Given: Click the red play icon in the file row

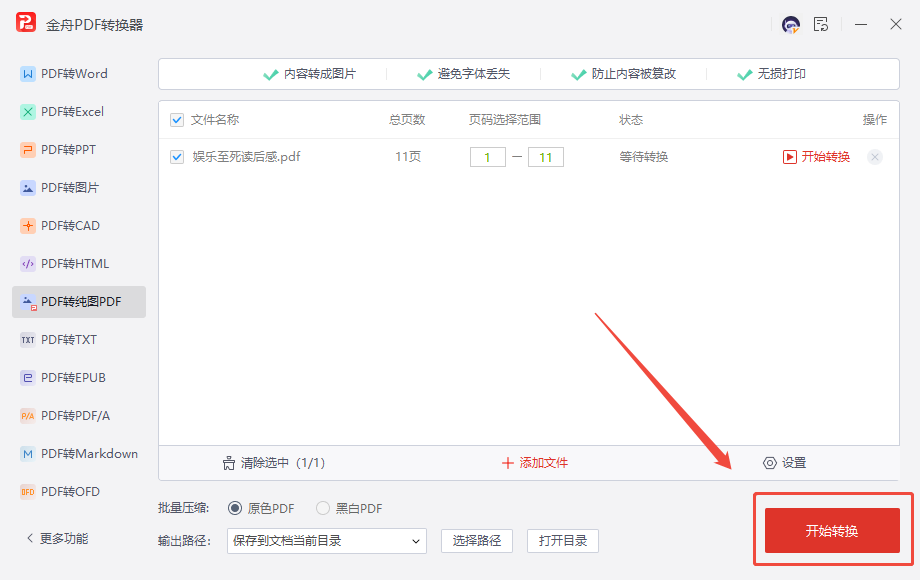Looking at the screenshot, I should point(790,157).
